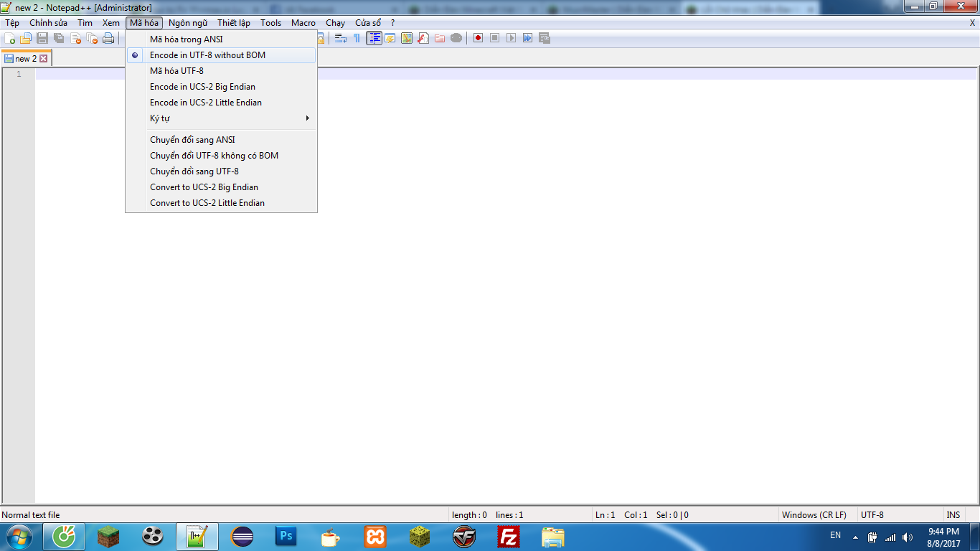Open the 'Thiết lập' settings menu
The height and width of the screenshot is (551, 980).
click(x=234, y=23)
